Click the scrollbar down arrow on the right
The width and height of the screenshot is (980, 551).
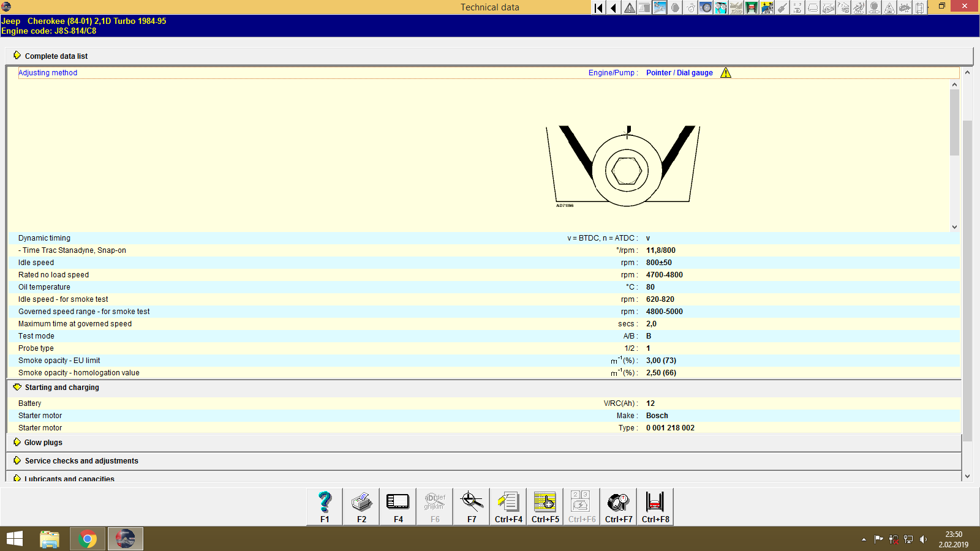click(968, 475)
